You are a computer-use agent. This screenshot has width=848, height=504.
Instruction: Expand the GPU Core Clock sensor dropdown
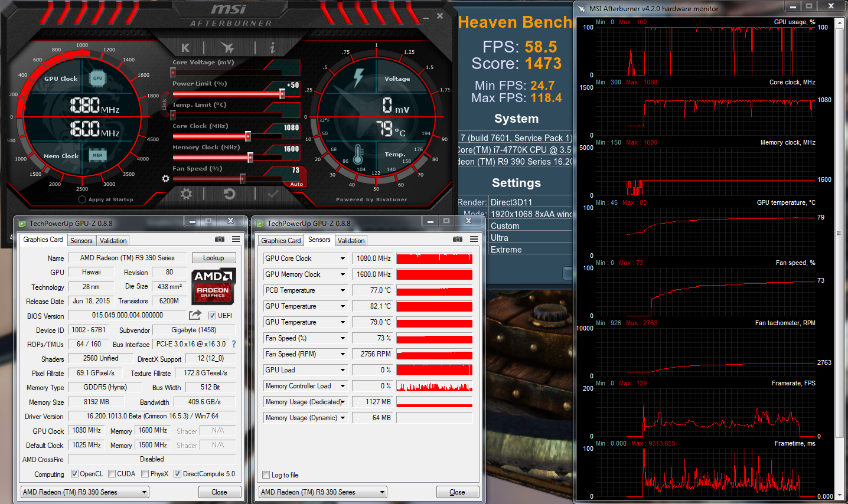[343, 258]
